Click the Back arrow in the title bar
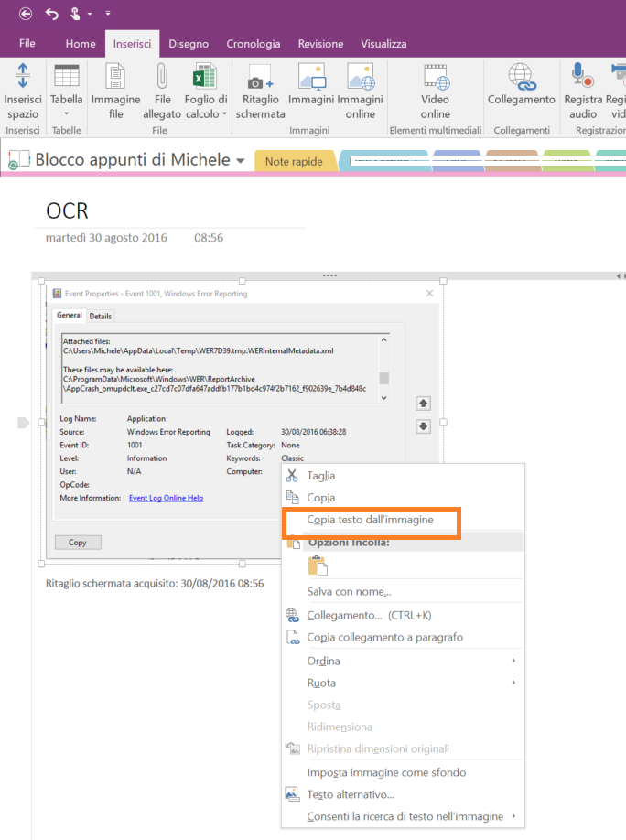626x840 pixels. pos(26,14)
